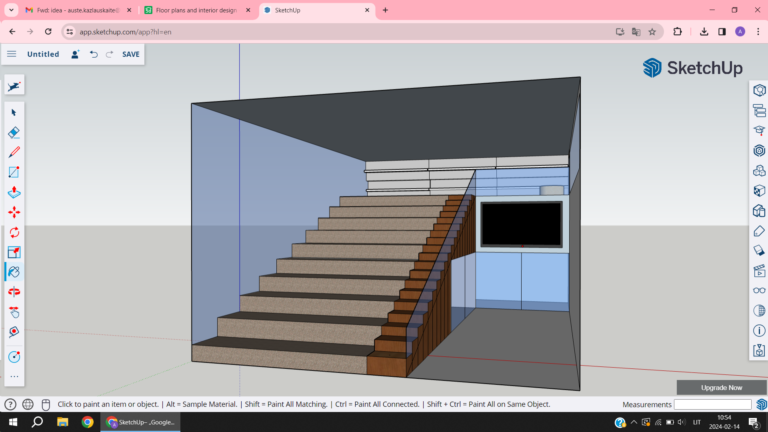Select the Rotate tool
The image size is (768, 432).
coord(14,232)
